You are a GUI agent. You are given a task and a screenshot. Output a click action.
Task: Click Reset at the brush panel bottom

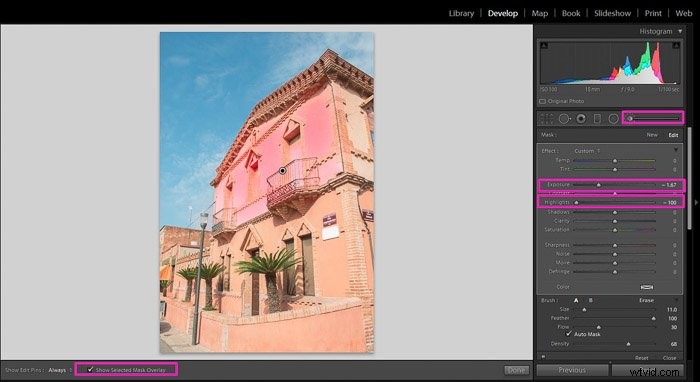point(642,358)
